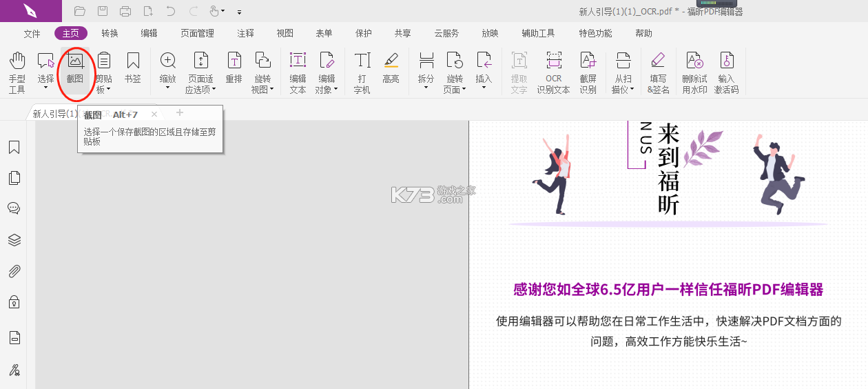Click the 来到福昕 vertical title text

click(x=668, y=169)
